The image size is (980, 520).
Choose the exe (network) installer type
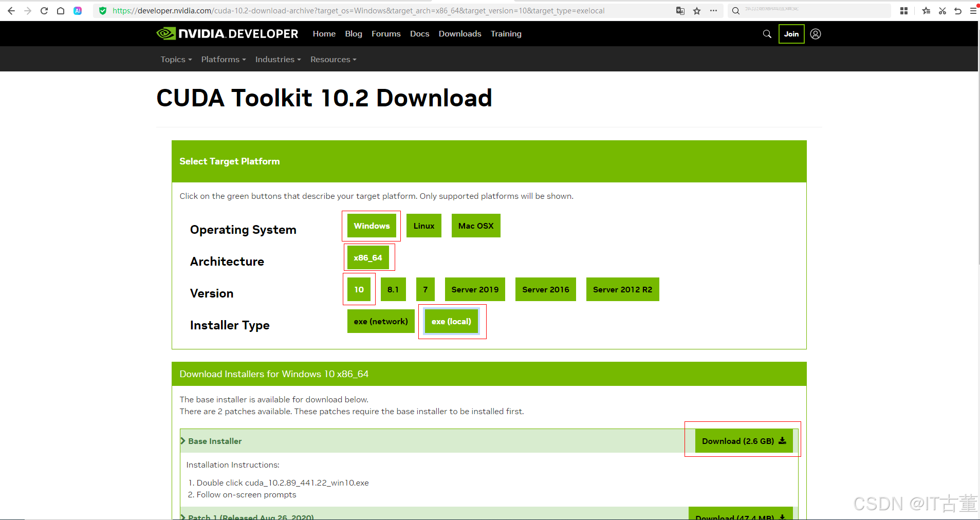click(381, 322)
